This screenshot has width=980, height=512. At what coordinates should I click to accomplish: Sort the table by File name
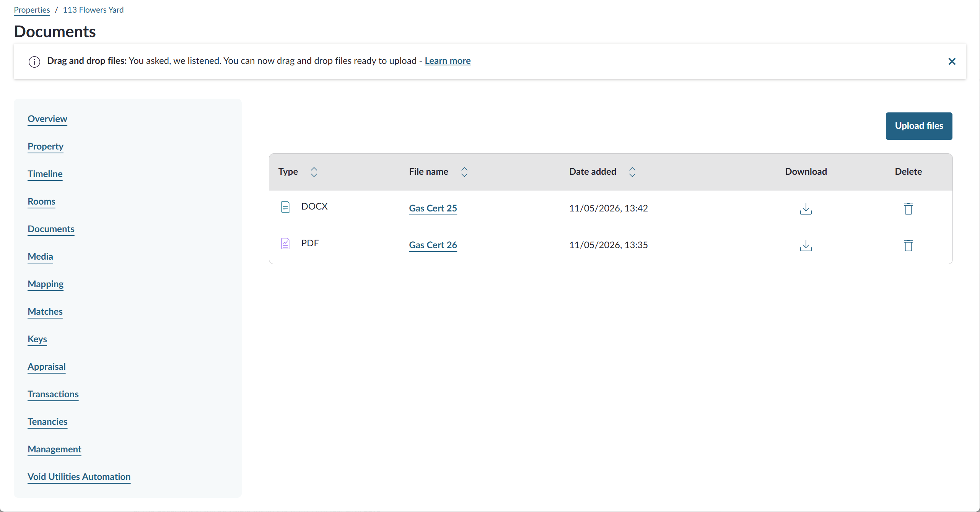(x=464, y=172)
